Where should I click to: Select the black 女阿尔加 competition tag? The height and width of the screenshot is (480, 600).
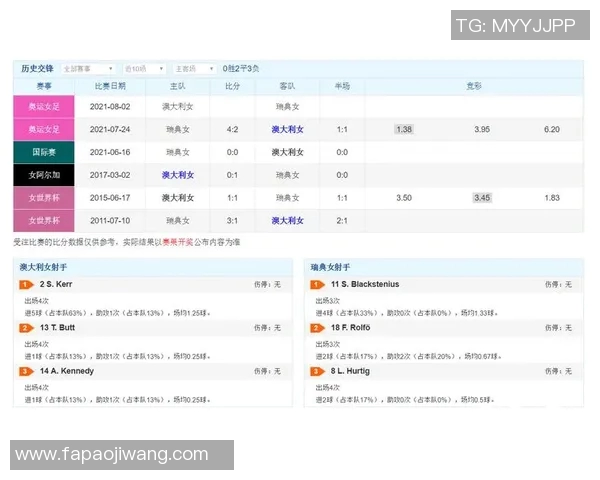pyautogui.click(x=44, y=175)
